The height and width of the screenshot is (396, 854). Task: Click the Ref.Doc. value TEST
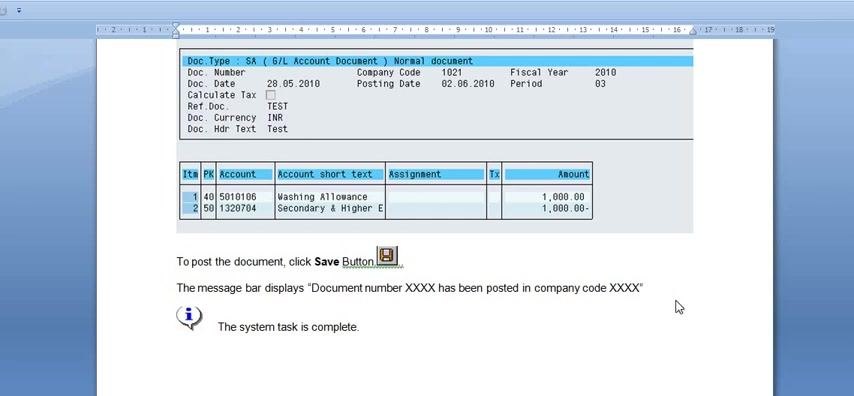pyautogui.click(x=277, y=106)
